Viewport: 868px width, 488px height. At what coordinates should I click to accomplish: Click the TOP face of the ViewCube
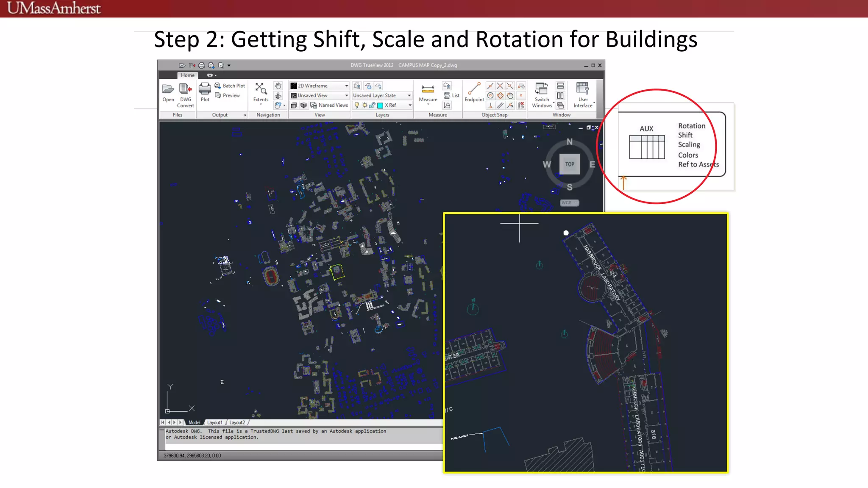tap(570, 164)
